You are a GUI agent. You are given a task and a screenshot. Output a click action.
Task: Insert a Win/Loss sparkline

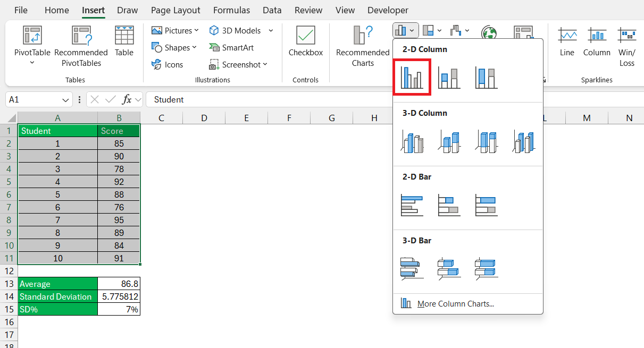pyautogui.click(x=627, y=46)
